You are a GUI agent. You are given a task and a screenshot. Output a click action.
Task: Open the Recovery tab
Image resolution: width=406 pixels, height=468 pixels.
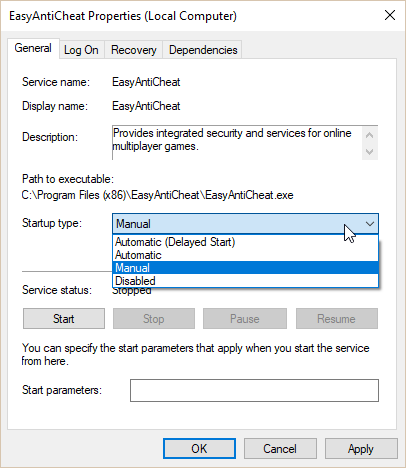[x=134, y=50]
